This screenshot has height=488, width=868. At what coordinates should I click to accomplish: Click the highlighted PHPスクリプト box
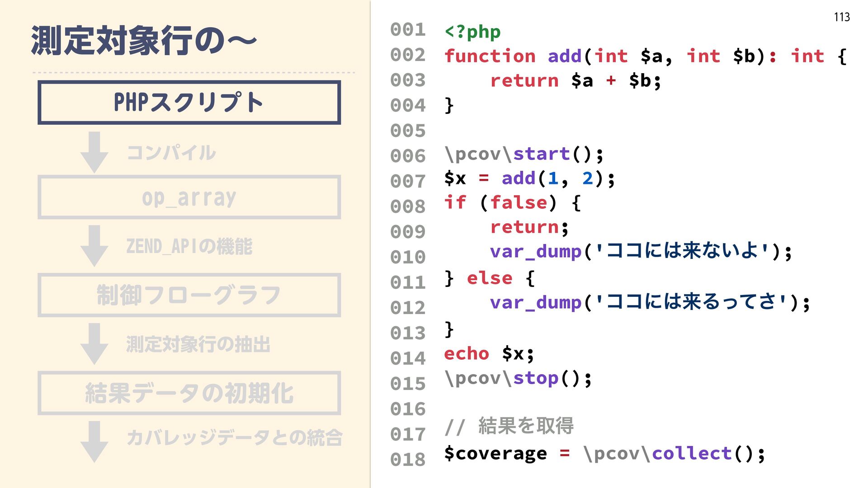coord(189,102)
